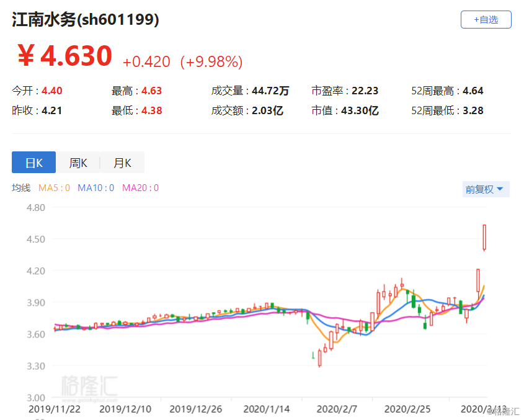Click the 最低 value 4.38
524x420 pixels.
coord(152,110)
